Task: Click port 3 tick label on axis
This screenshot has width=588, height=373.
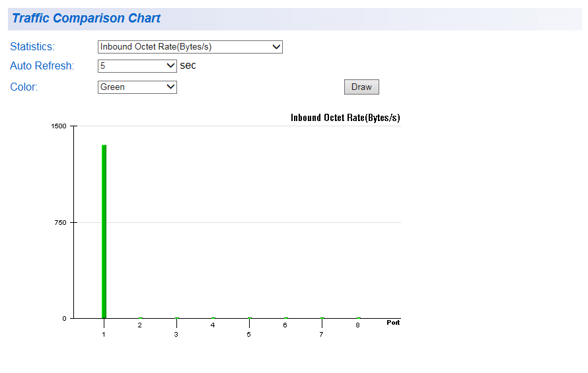Action: [176, 335]
